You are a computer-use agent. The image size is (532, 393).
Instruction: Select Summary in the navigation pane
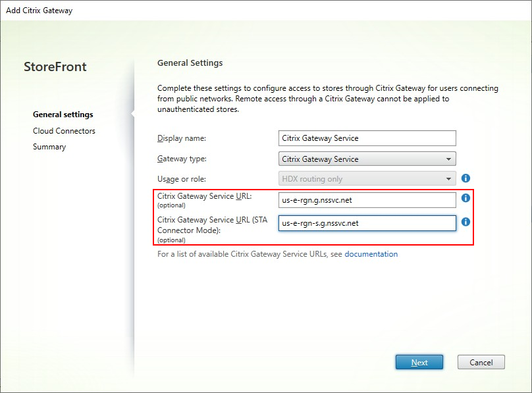point(49,146)
